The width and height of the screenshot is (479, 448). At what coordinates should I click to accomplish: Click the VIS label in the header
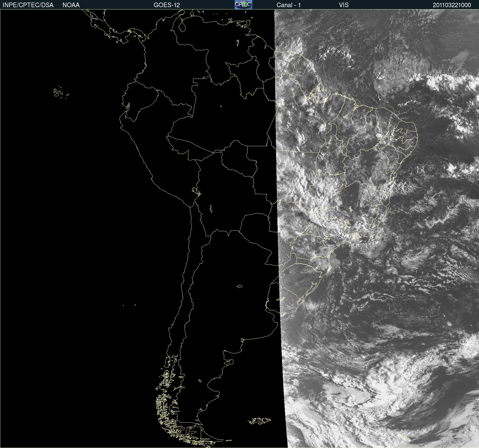click(x=344, y=5)
